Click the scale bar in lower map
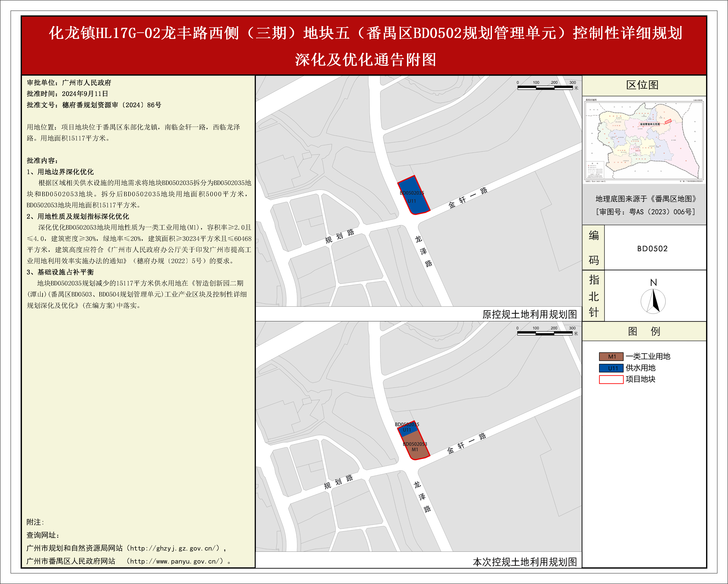The height and width of the screenshot is (584, 728). point(545,333)
